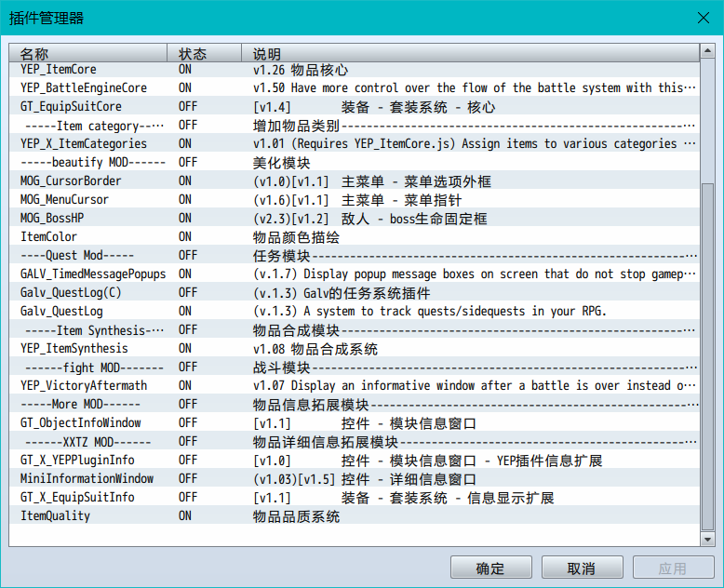Click the OFF status of Galv_QuestLog(C)
724x588 pixels.
tap(188, 293)
